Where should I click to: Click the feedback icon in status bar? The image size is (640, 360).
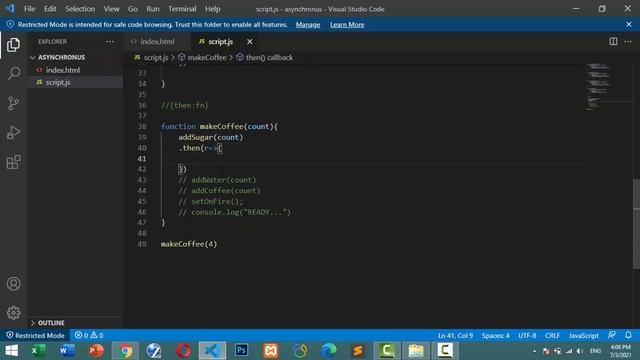click(611, 335)
